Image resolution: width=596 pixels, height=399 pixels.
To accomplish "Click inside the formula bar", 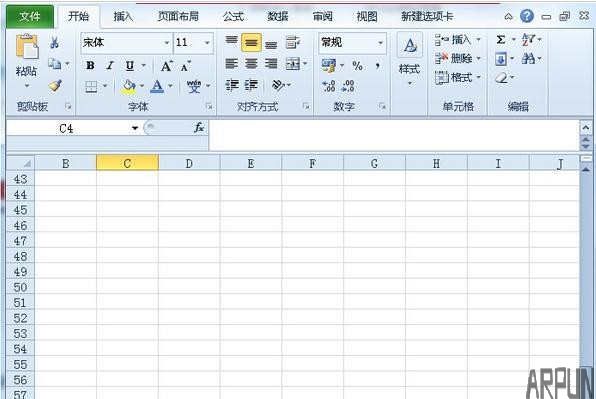I will (393, 135).
